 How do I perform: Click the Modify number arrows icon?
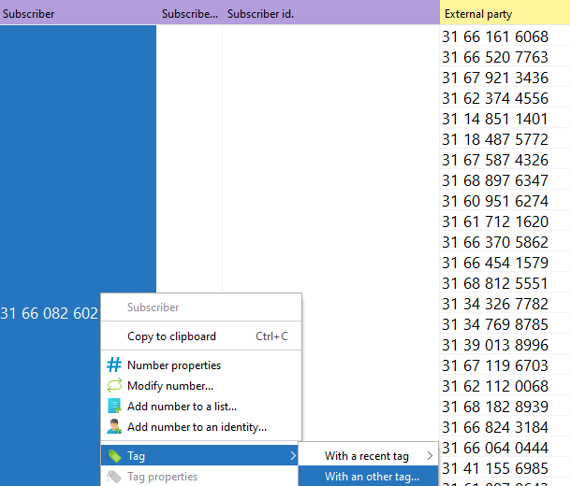click(114, 385)
